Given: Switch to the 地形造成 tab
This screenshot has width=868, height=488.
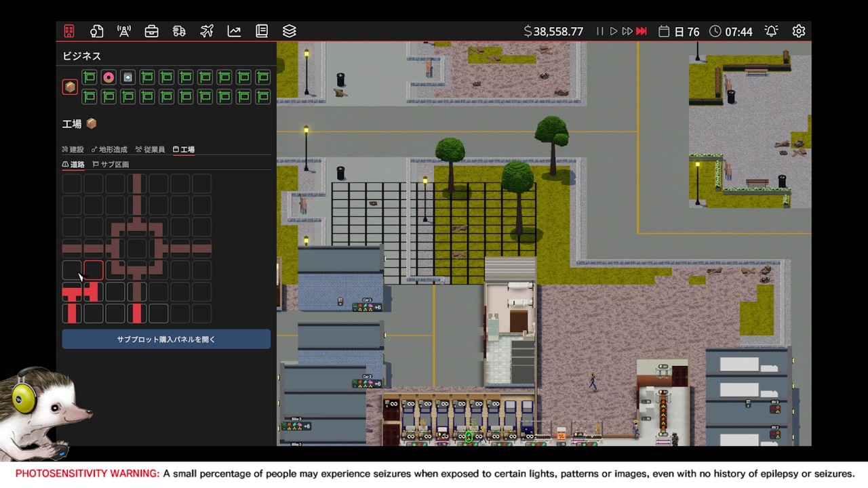Looking at the screenshot, I should pos(109,149).
